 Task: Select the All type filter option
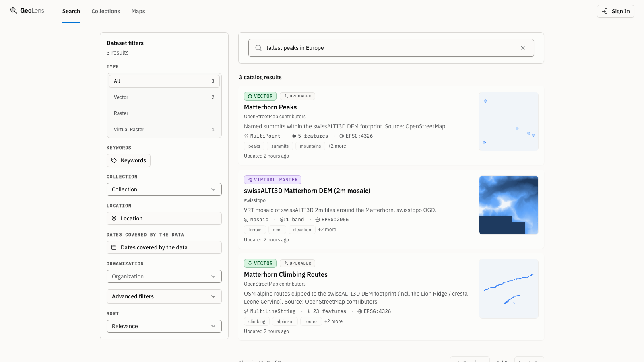(x=164, y=81)
